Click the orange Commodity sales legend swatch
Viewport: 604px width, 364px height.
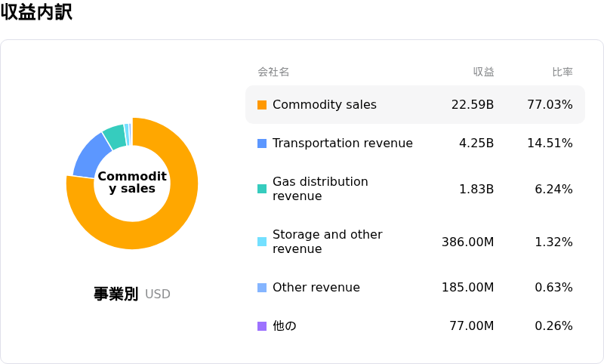[x=262, y=105]
